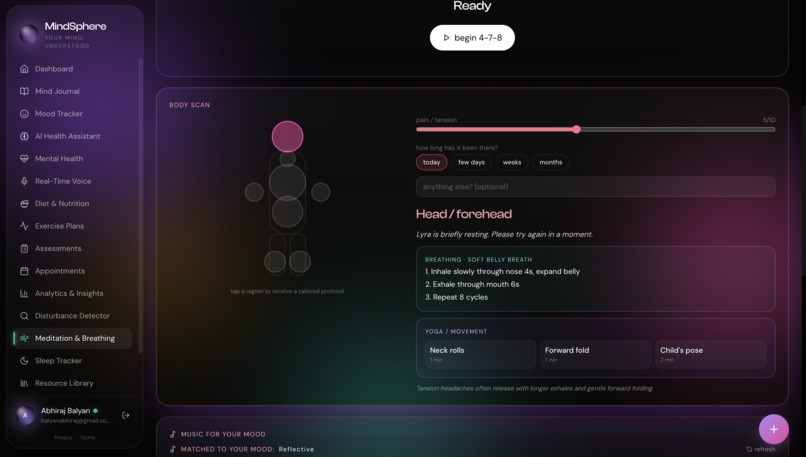The width and height of the screenshot is (806, 457).
Task: Select the 'weeks' duration chip
Action: click(512, 162)
